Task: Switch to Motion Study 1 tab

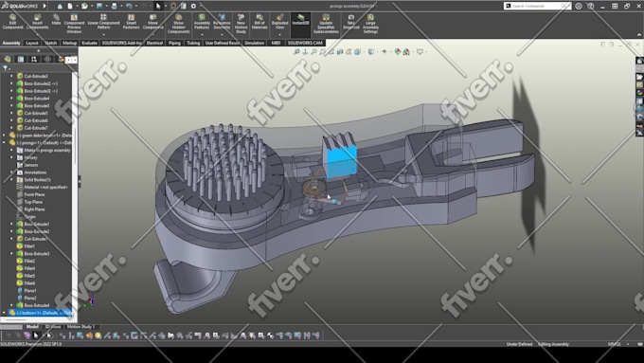Action: point(80,327)
